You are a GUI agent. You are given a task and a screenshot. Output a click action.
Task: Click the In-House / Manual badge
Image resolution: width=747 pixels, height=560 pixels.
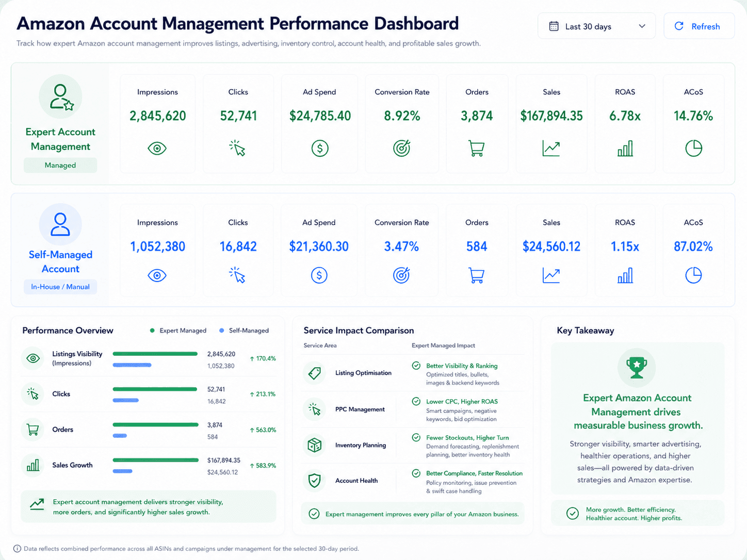60,287
